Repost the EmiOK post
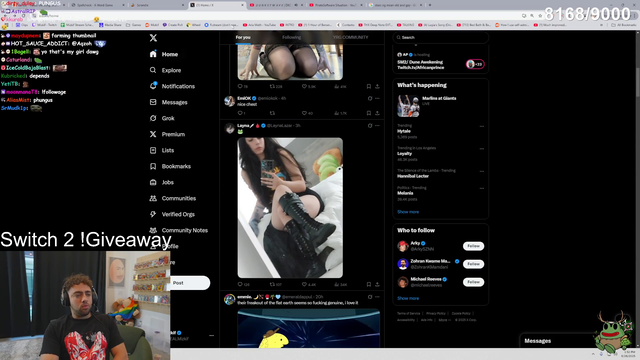The height and width of the screenshot is (360, 640). point(272,113)
